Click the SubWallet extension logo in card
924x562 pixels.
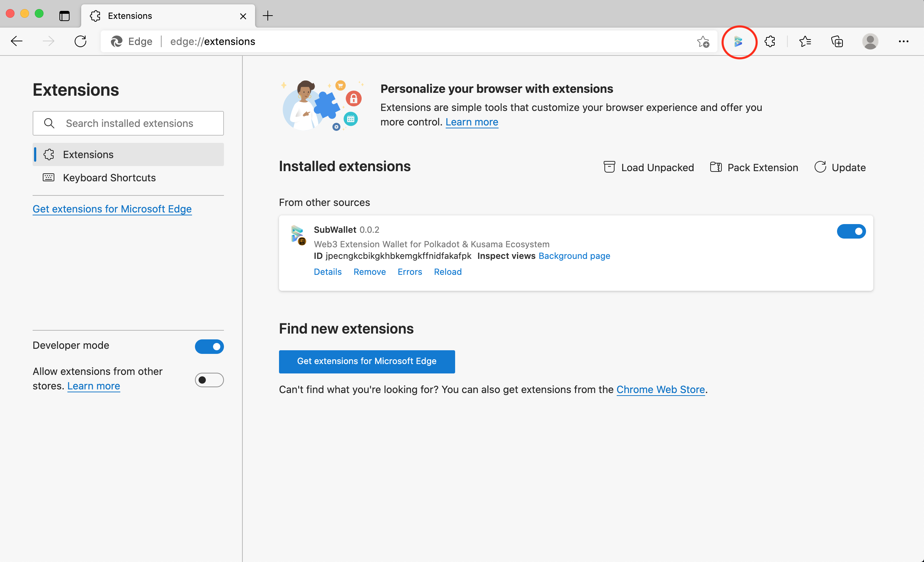[x=299, y=235]
